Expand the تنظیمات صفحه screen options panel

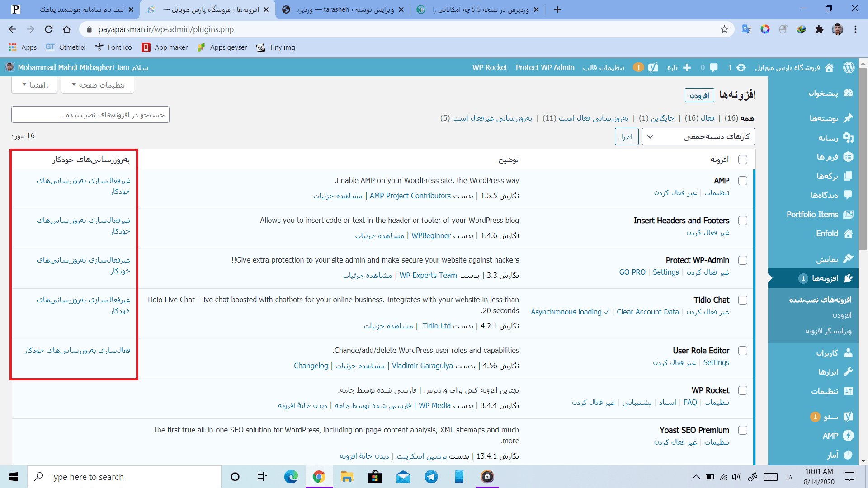(x=98, y=85)
